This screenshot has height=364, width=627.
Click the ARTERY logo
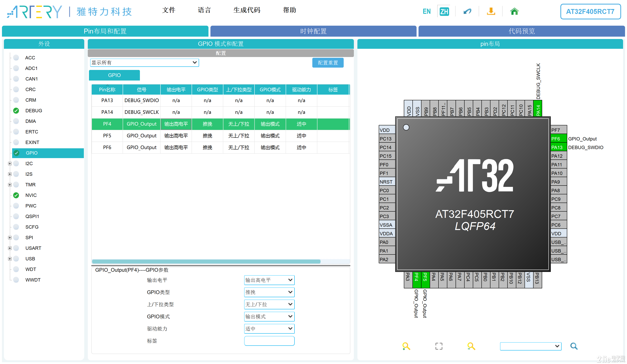click(x=34, y=12)
